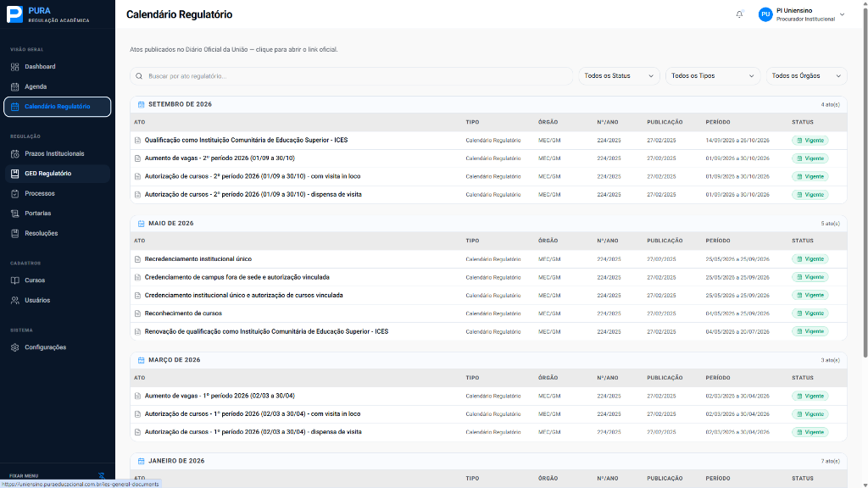The image size is (868, 488).
Task: Open the Todos os Tipos dropdown
Action: point(712,76)
